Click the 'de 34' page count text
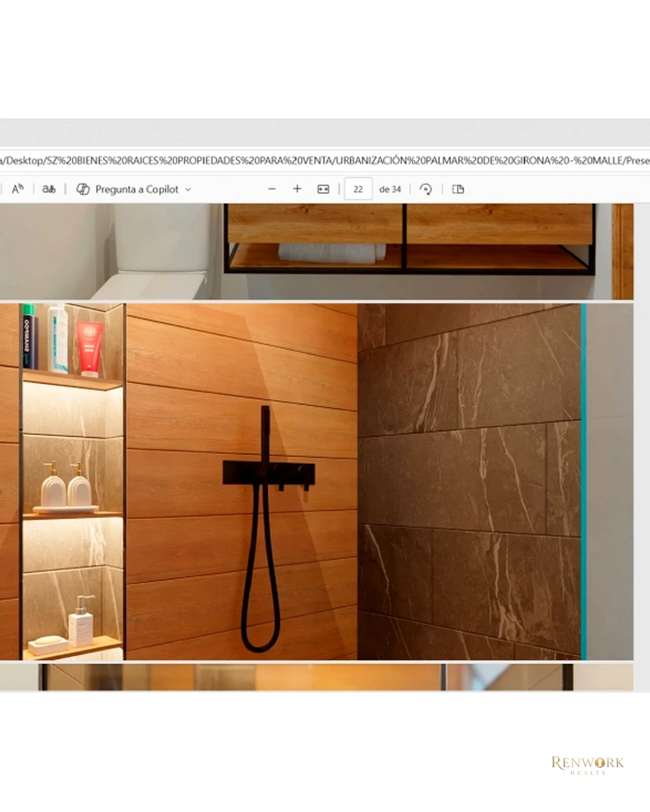The width and height of the screenshot is (650, 812). pyautogui.click(x=390, y=189)
